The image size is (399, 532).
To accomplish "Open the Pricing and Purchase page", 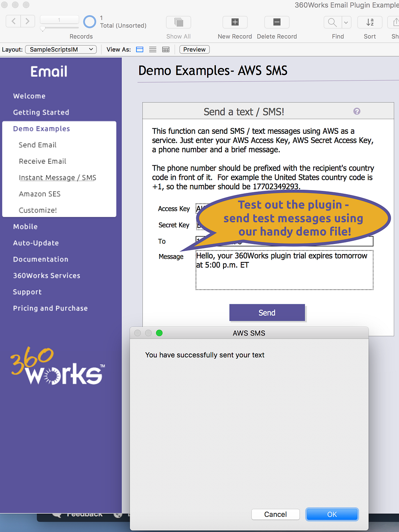I will 50,308.
